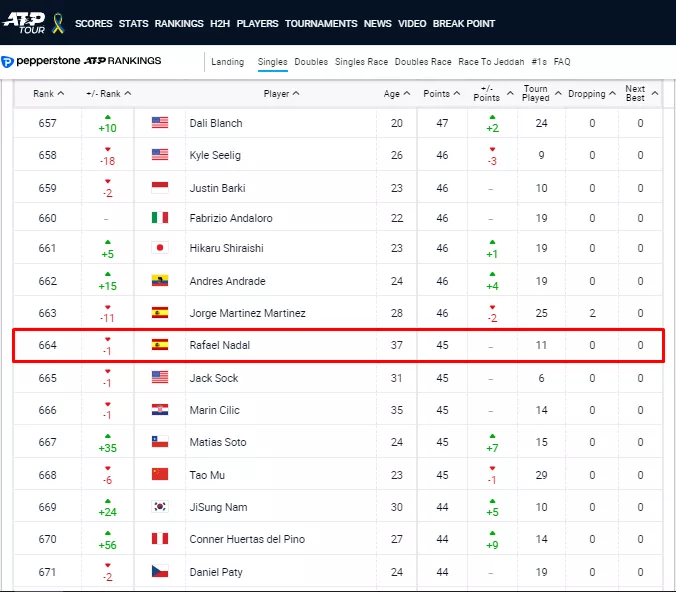Click the Chile flag beside Matias Soto

[160, 442]
